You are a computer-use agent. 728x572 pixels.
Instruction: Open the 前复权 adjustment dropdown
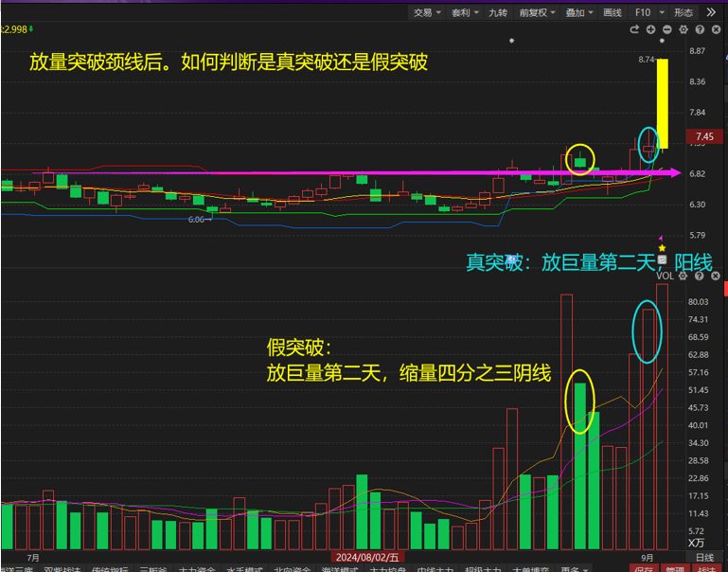(537, 12)
